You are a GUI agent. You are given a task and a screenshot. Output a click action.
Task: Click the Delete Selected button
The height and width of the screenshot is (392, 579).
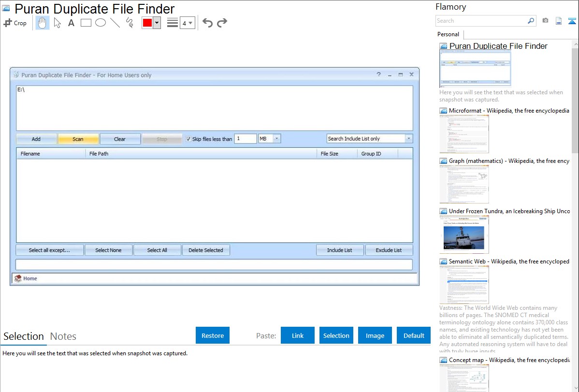tap(206, 250)
